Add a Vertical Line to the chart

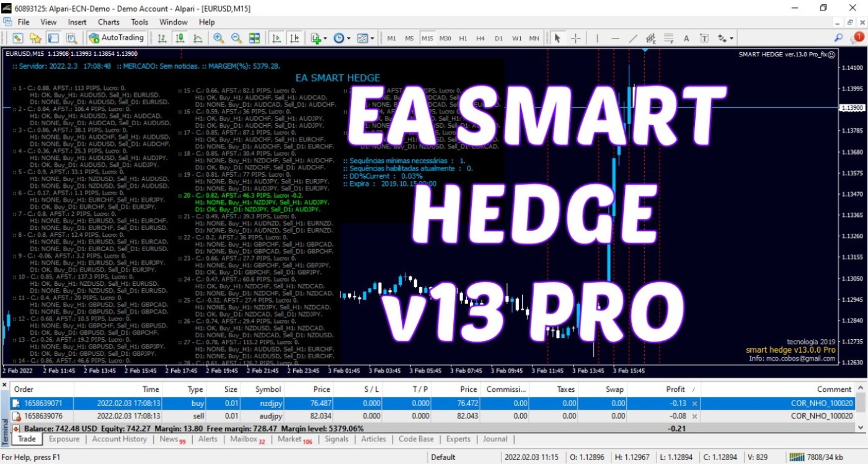point(597,38)
